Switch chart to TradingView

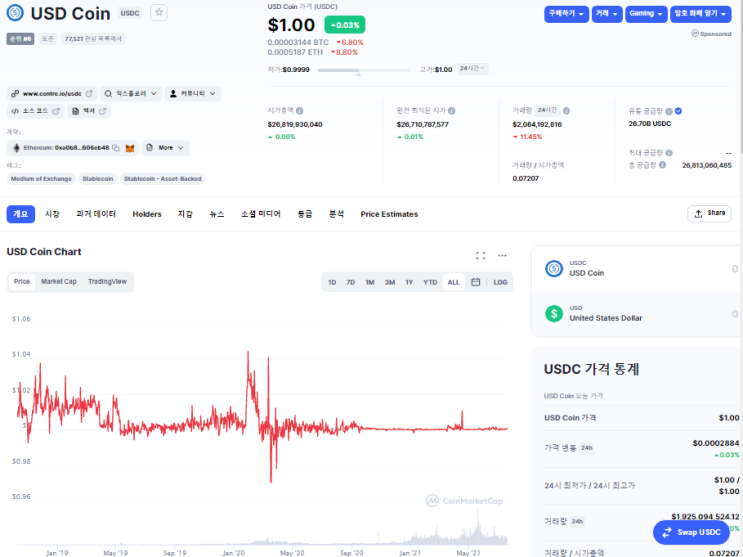108,282
